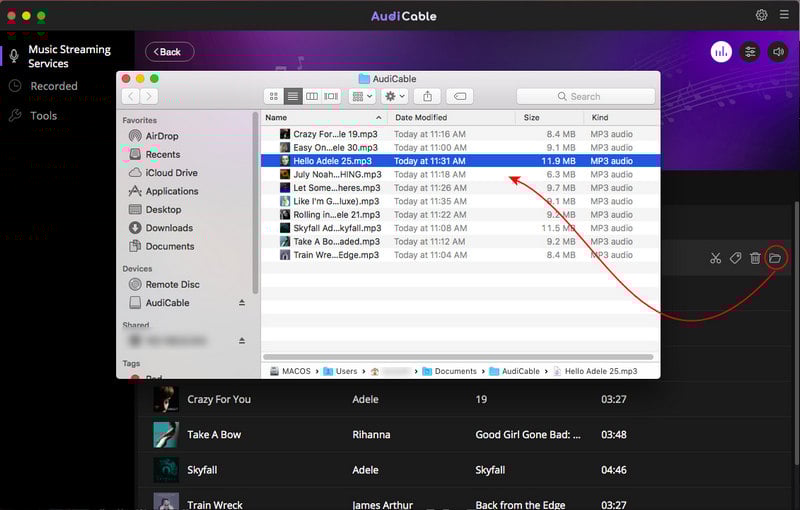Select the Skyfall track thumbnail
The image size is (800, 510).
point(166,469)
